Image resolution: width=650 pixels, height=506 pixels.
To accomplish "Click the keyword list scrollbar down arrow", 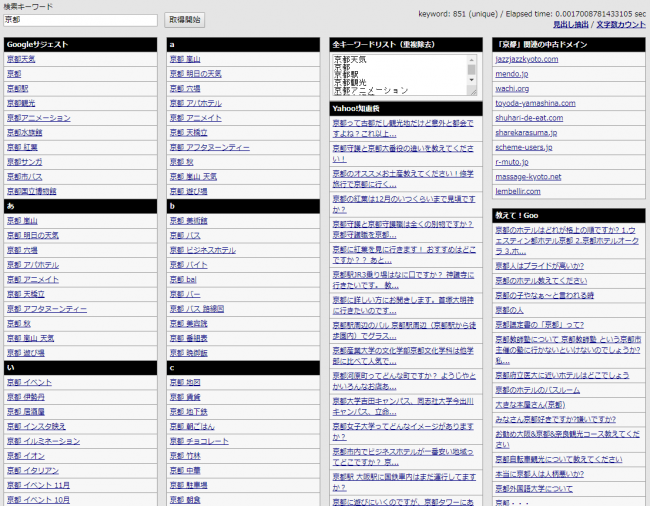I will coord(471,80).
